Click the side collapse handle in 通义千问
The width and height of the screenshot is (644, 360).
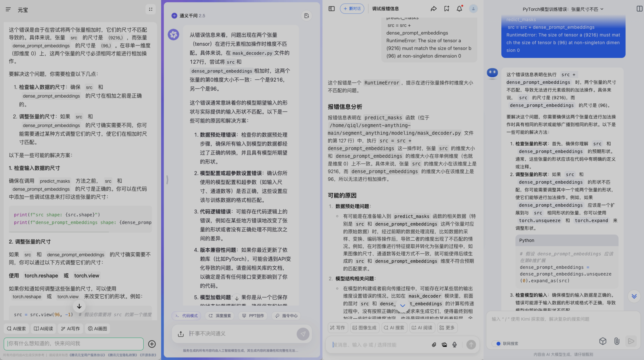(x=167, y=180)
